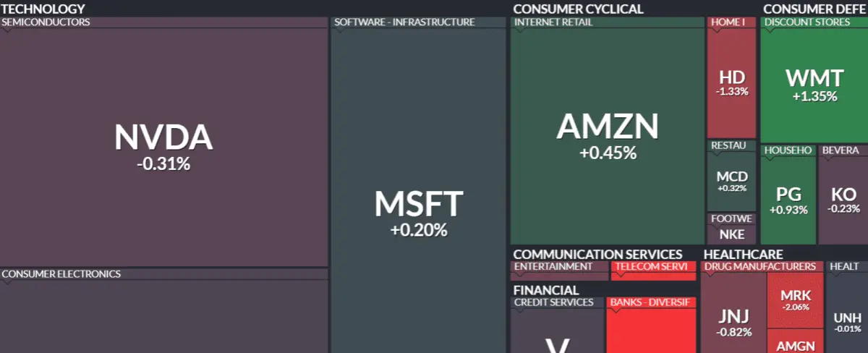The image size is (868, 353).
Task: Click the MCD restaurant tile
Action: [731, 181]
